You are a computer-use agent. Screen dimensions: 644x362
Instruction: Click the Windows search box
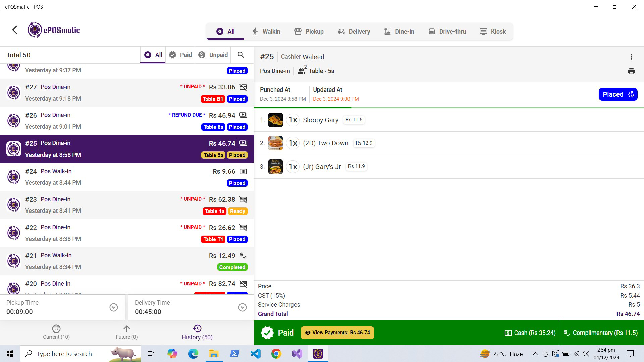click(x=80, y=354)
